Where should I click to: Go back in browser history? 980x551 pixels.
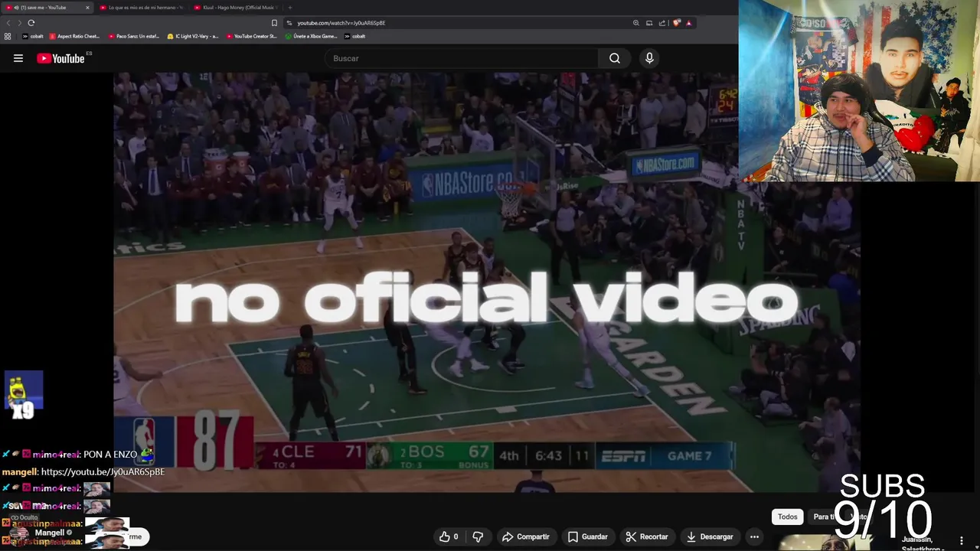(x=8, y=23)
